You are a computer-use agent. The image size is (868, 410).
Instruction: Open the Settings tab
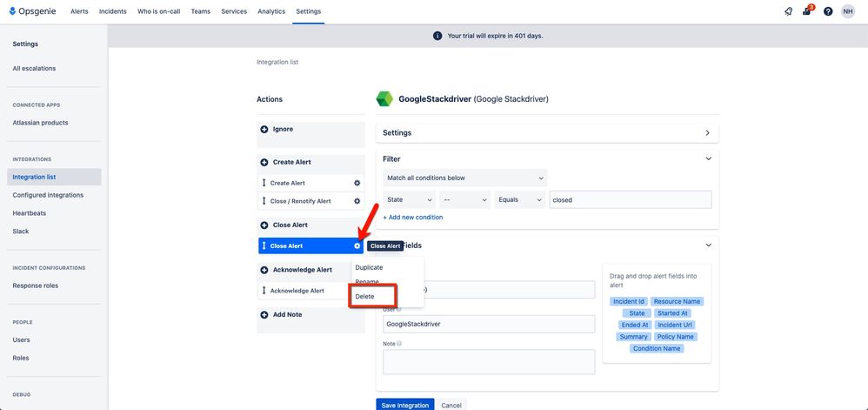click(309, 11)
